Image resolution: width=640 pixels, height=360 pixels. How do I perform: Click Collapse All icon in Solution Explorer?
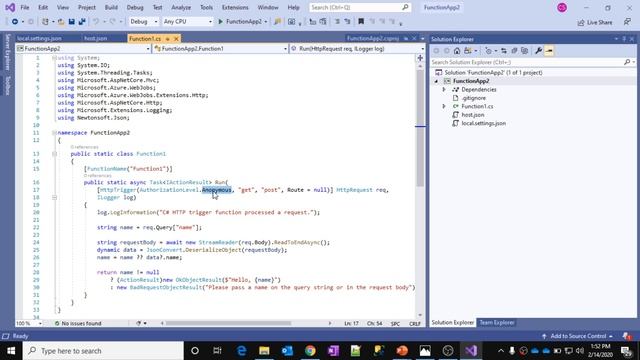[x=514, y=51]
